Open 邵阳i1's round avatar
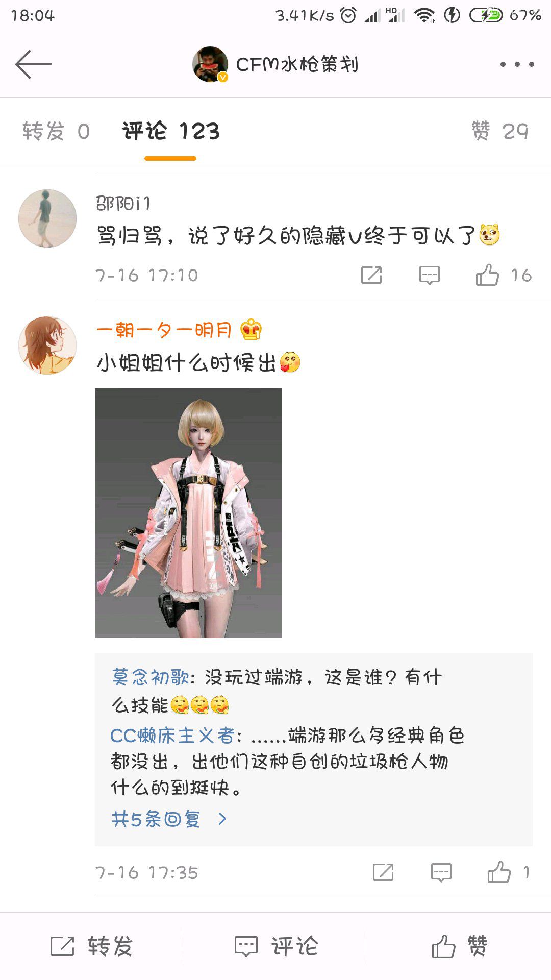The image size is (551, 980). (x=47, y=218)
